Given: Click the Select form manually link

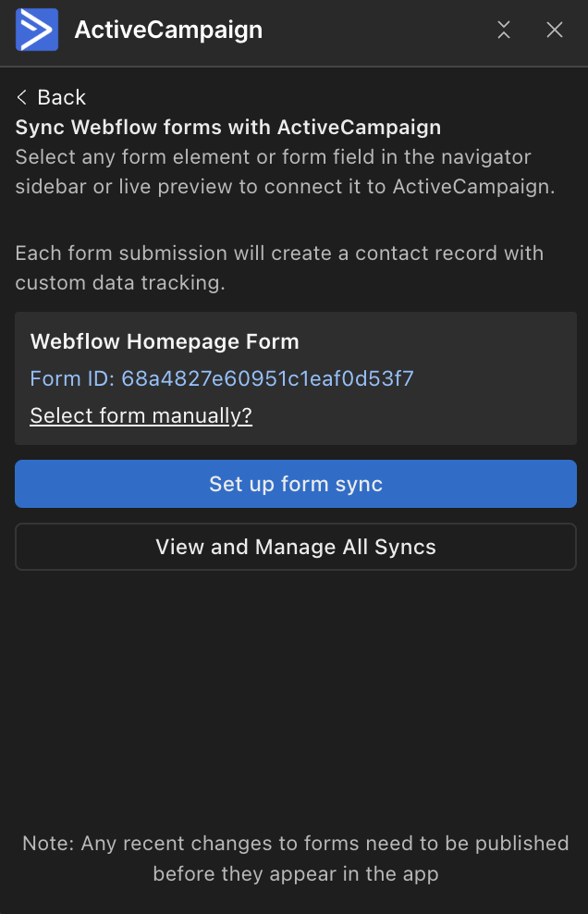Looking at the screenshot, I should (x=141, y=415).
